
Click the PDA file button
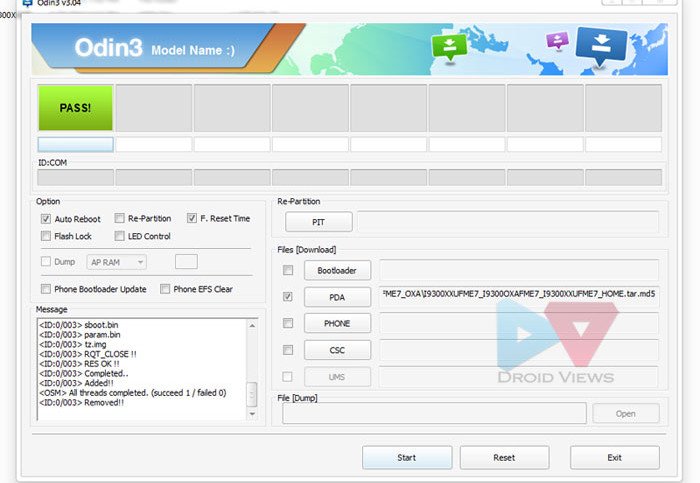(x=337, y=297)
